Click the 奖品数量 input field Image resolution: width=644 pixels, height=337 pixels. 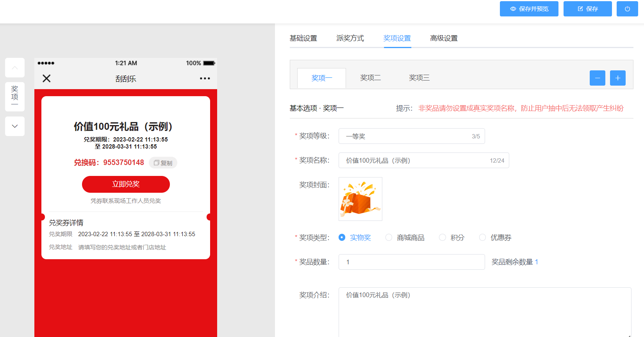click(412, 262)
